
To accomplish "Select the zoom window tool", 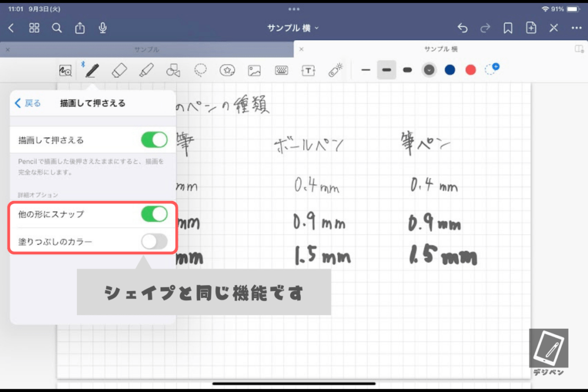I will 65,71.
